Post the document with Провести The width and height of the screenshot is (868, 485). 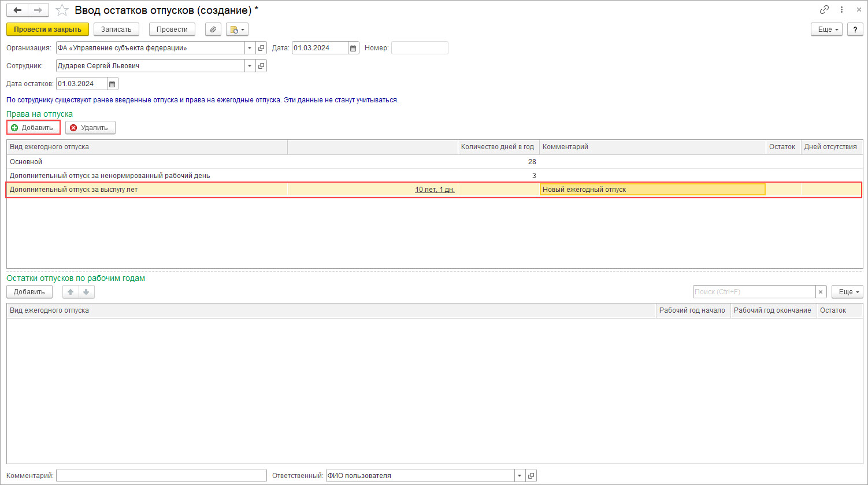click(172, 29)
